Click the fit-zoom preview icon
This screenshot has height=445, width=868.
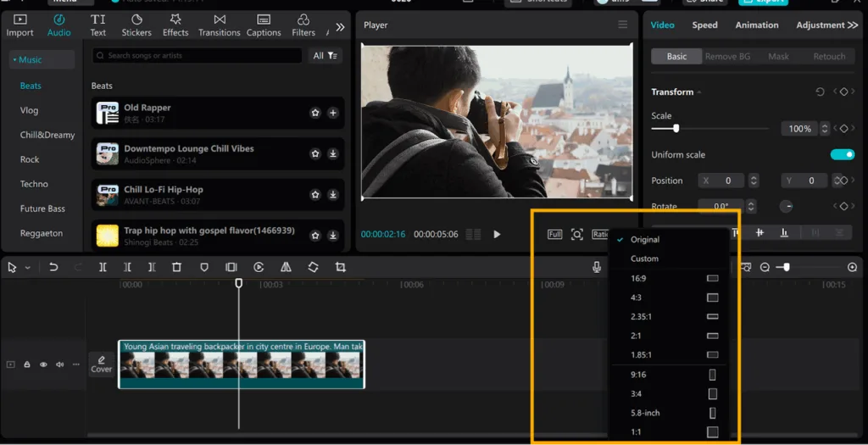[x=576, y=234]
